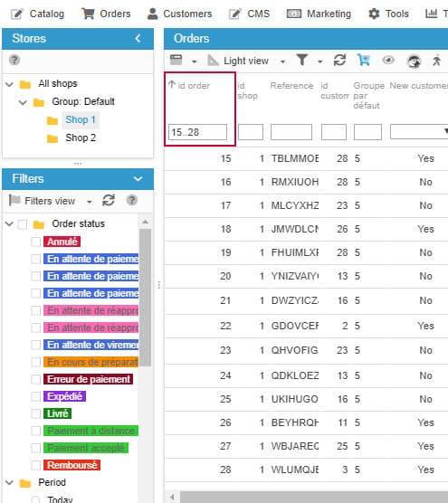
Task: Open the Catalog menu
Action: 37,14
